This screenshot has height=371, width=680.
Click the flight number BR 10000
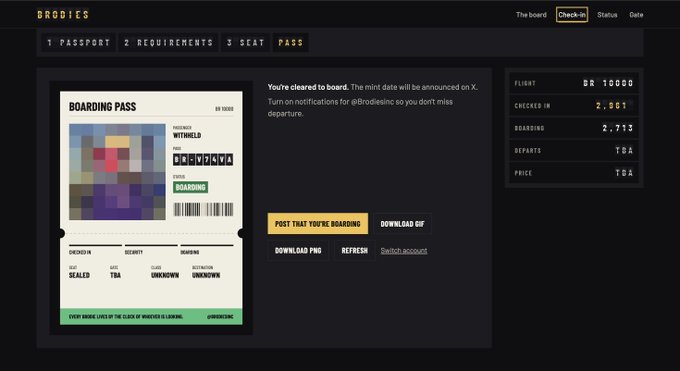[x=608, y=83]
